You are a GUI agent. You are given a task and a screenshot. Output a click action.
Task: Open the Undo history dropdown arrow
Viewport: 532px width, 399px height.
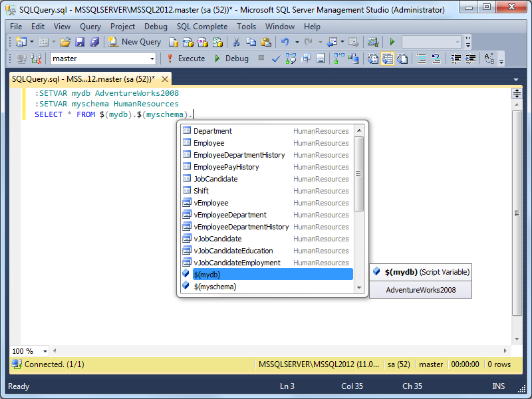297,42
